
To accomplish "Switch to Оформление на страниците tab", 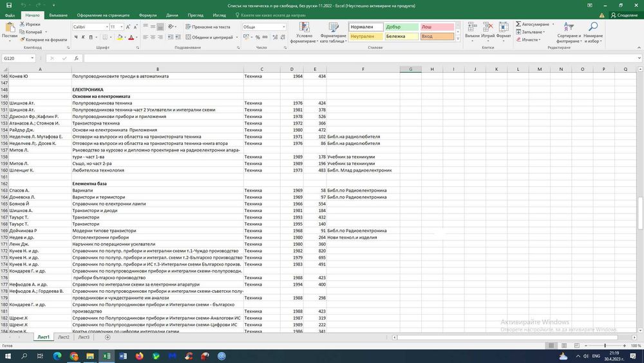I will click(103, 15).
